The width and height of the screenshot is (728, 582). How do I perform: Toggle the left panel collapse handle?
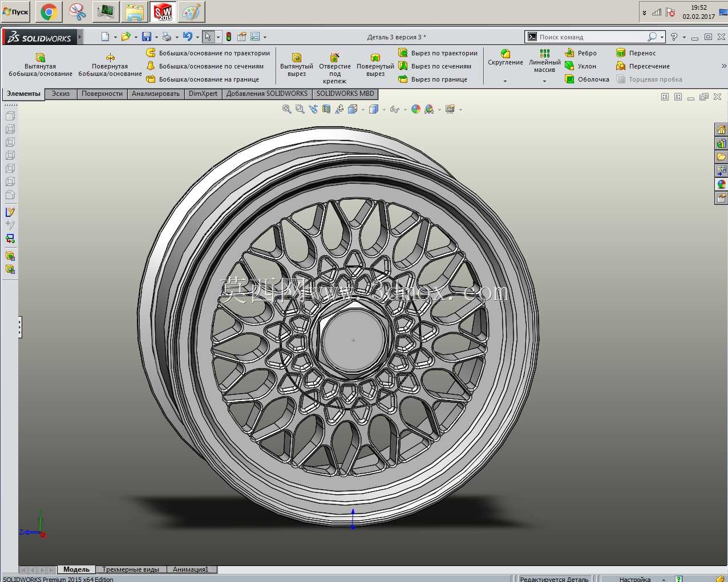pyautogui.click(x=20, y=328)
